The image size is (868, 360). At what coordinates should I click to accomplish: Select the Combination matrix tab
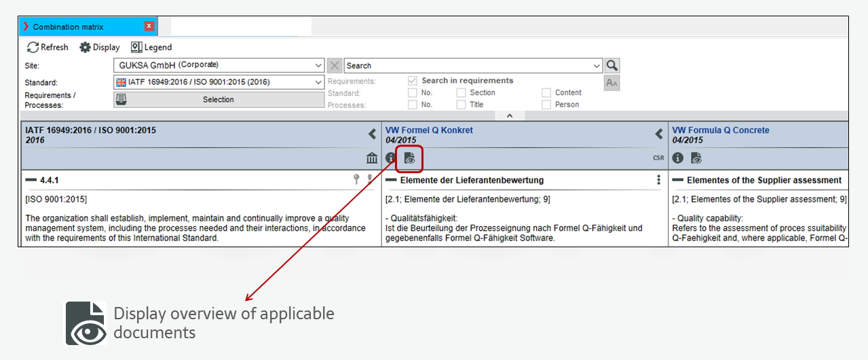coord(68,26)
